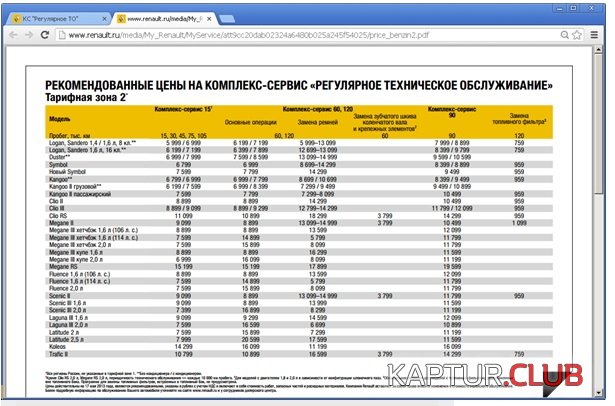
Task: Click the "Комплекс-сервис 15" header
Action: pos(183,109)
